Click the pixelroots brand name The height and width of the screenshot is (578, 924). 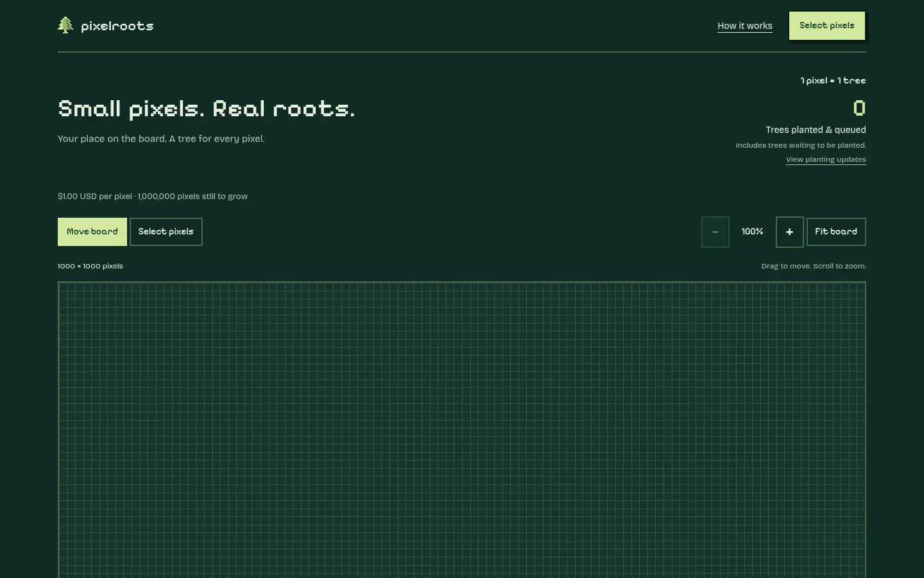click(x=117, y=26)
